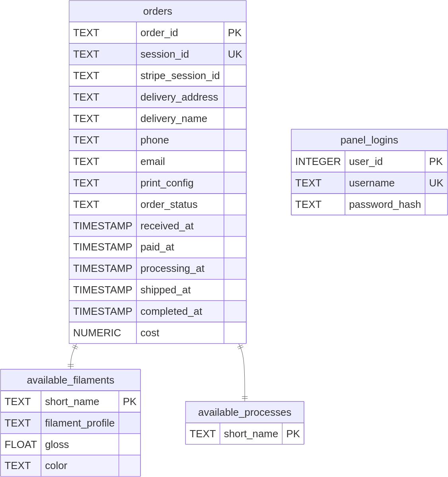Select the INTEGER type of user_id
This screenshot has height=477, width=448.
[x=318, y=161]
